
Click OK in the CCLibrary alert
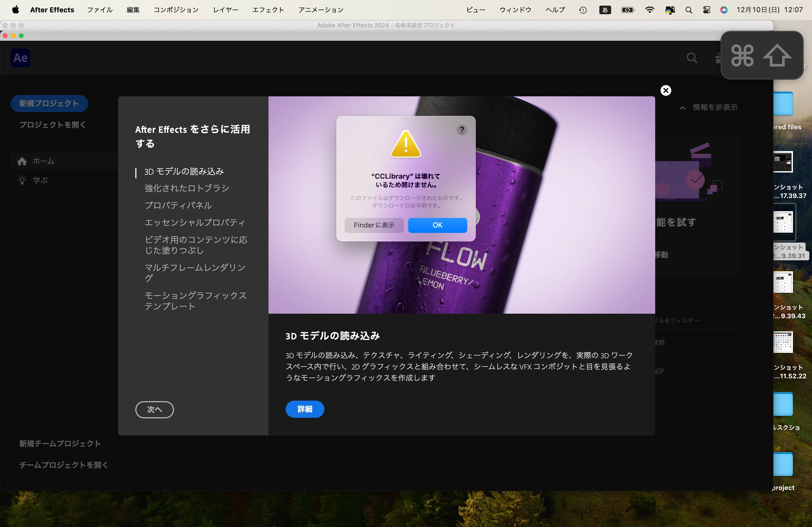[x=437, y=225]
